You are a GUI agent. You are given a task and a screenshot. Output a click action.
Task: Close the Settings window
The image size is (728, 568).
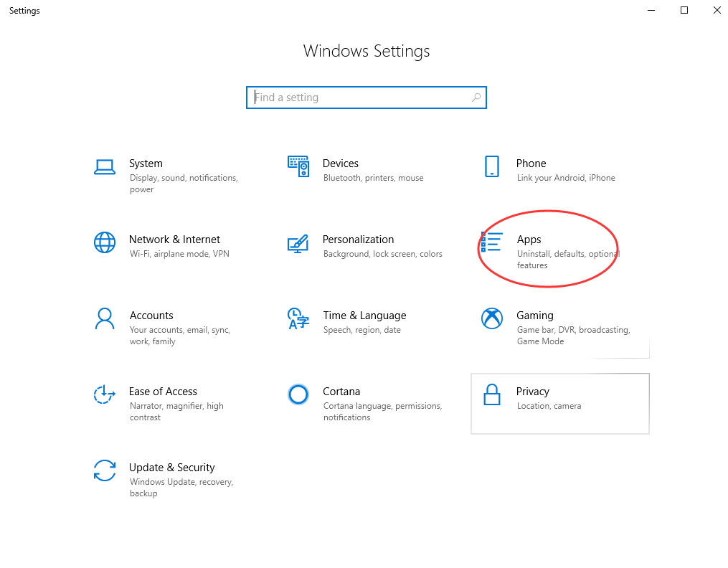click(x=717, y=10)
